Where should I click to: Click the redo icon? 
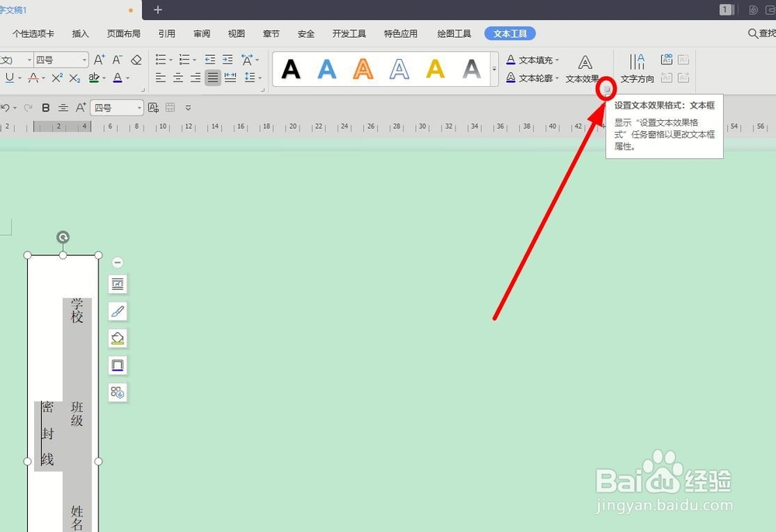pos(28,108)
